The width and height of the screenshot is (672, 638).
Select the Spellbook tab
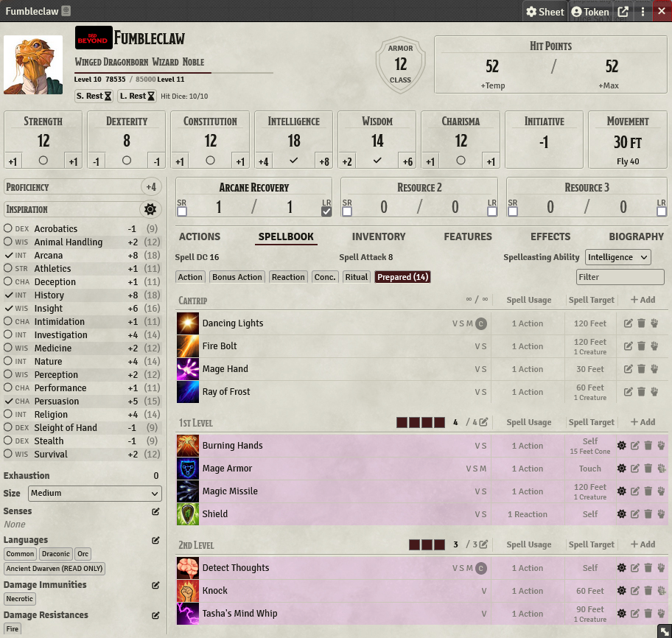pyautogui.click(x=286, y=236)
